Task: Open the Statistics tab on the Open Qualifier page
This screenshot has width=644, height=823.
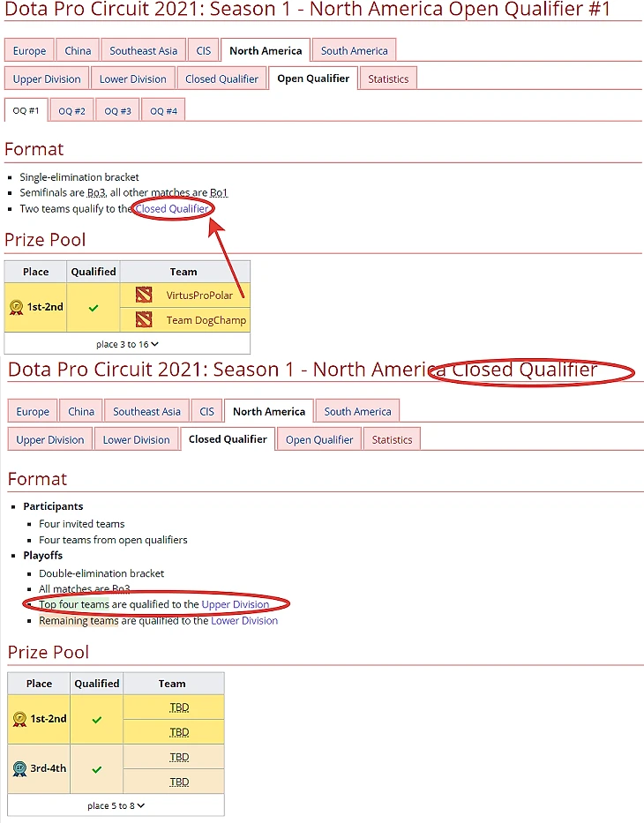Action: [388, 79]
